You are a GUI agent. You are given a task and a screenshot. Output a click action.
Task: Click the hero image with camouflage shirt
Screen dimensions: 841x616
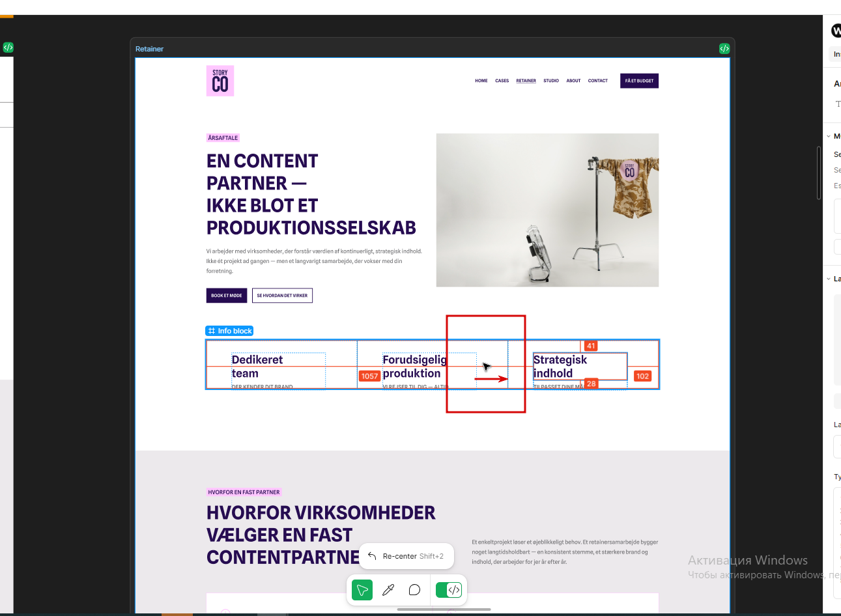click(x=547, y=210)
